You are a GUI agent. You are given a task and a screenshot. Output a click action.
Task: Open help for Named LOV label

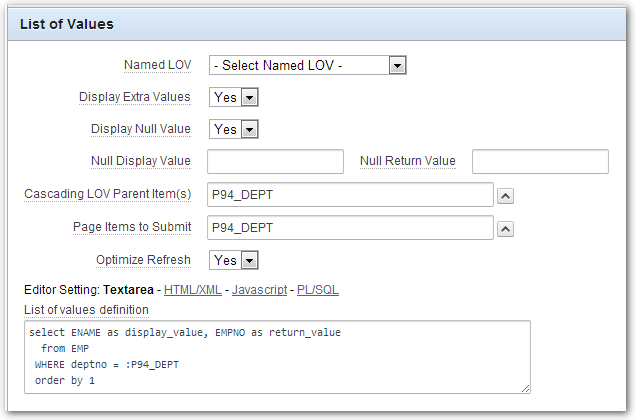click(x=157, y=65)
